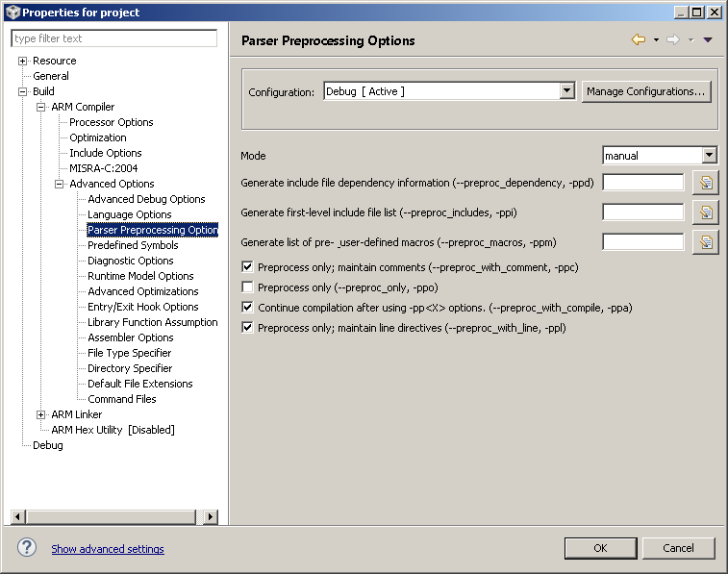The width and height of the screenshot is (728, 574).
Task: Select ARM Hex Utility [Disabled] item
Action: [113, 430]
